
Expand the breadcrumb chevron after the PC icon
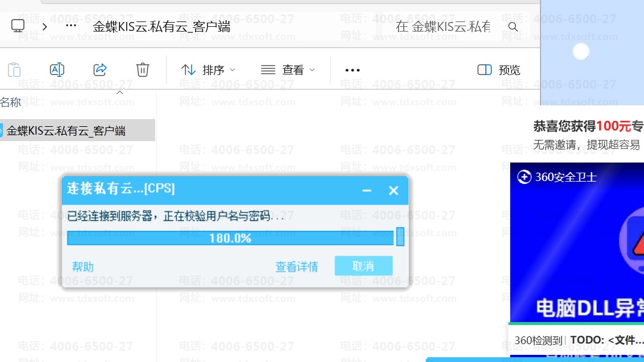45,27
